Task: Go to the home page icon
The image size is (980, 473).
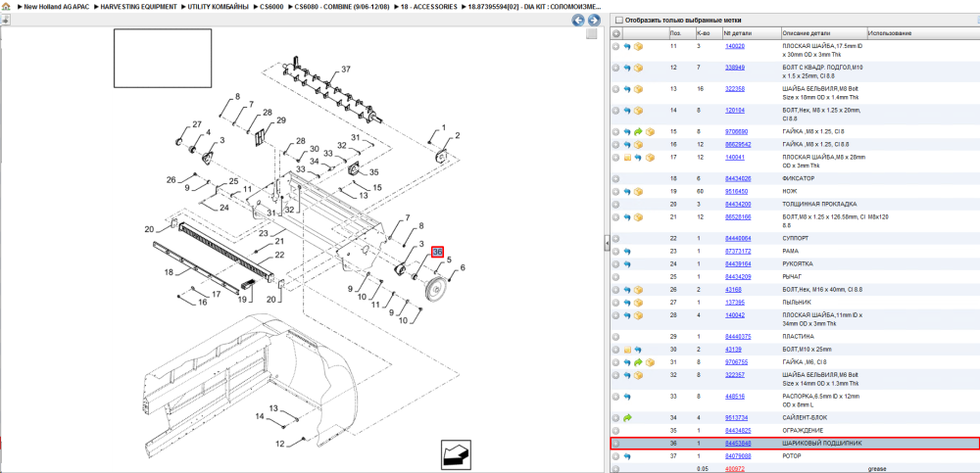Action: coord(6,6)
